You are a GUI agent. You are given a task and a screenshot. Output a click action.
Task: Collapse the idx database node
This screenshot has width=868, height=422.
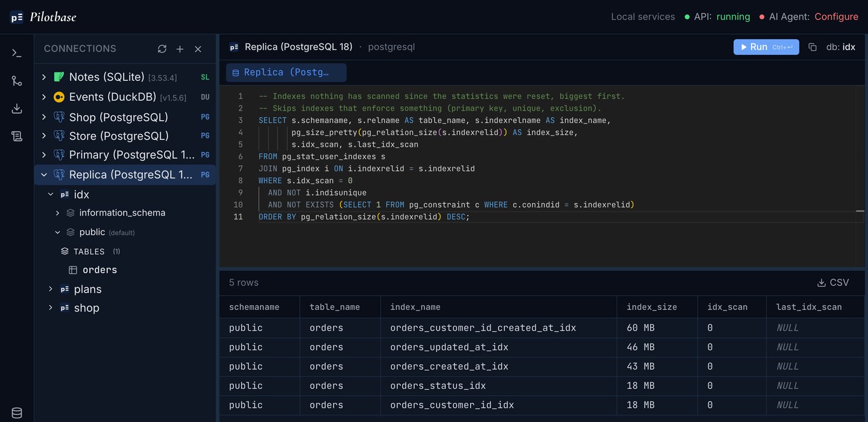51,195
